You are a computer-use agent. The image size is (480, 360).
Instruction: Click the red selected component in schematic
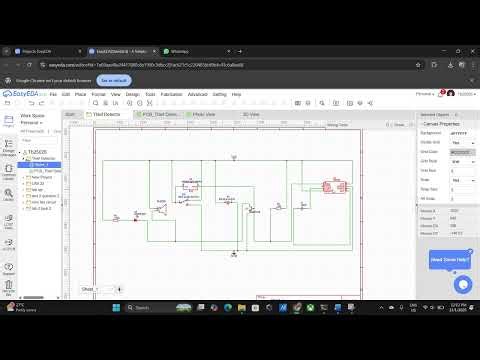click(x=335, y=187)
